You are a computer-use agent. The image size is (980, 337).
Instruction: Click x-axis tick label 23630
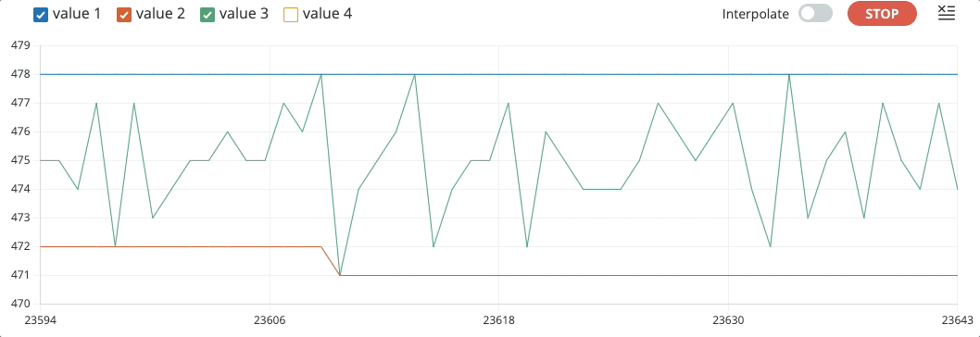728,320
